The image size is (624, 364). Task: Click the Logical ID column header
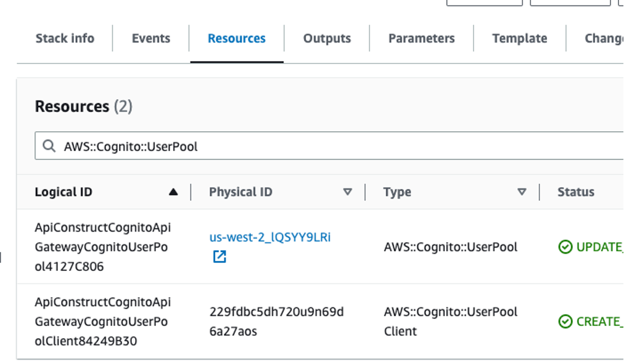point(64,192)
